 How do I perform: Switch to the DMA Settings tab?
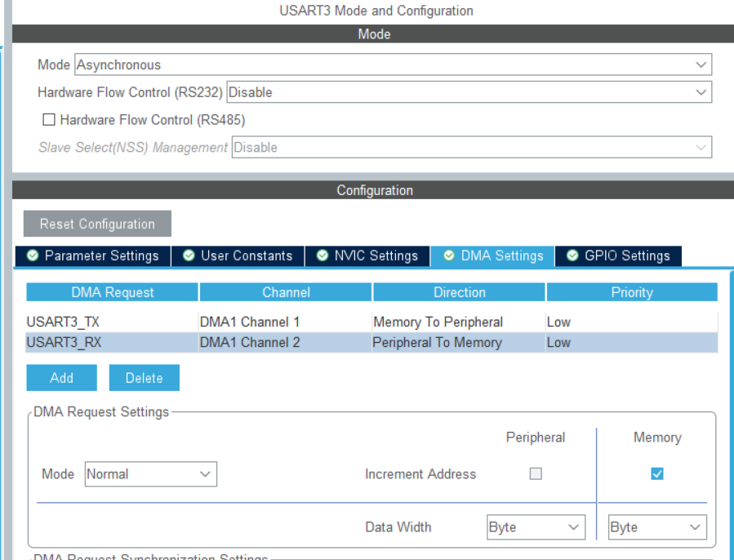tap(493, 256)
